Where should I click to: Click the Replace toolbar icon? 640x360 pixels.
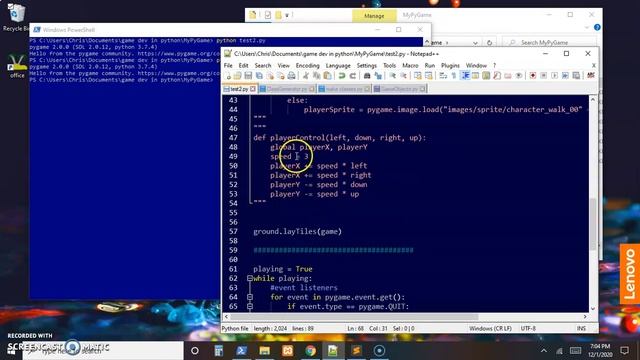pyautogui.click(x=378, y=76)
